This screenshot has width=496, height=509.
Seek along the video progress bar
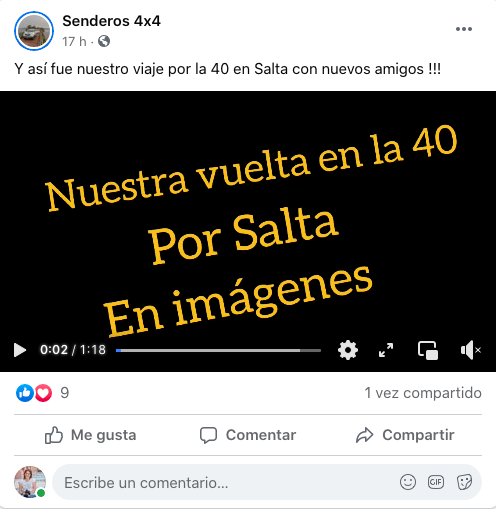tap(218, 350)
